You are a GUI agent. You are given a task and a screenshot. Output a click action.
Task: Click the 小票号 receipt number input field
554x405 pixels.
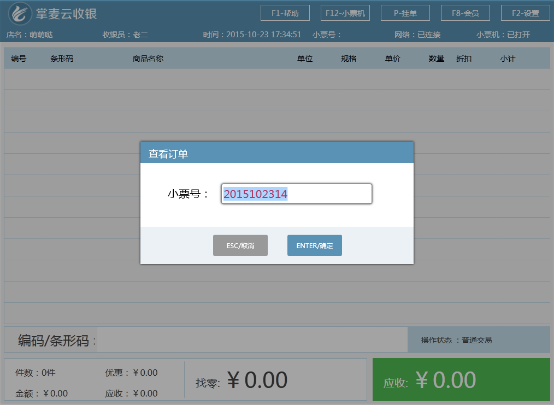point(296,194)
